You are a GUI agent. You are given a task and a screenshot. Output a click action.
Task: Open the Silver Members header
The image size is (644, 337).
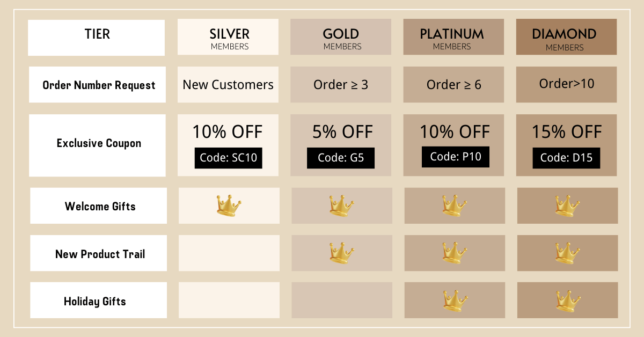coord(228,37)
